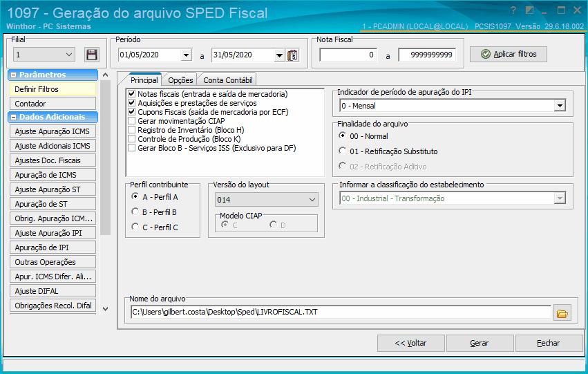Switch to the Conta Contábil tab
The image size is (588, 374).
coord(227,80)
